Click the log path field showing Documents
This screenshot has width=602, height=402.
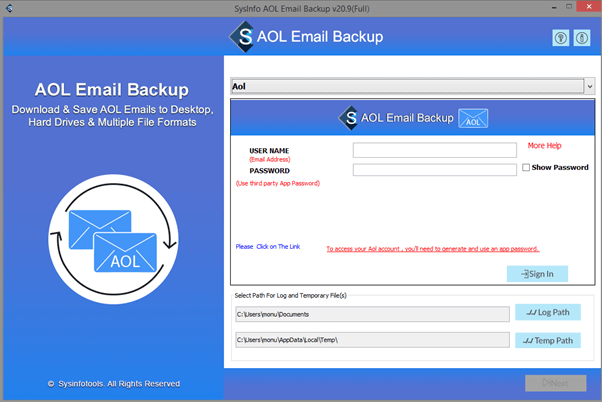(x=372, y=314)
